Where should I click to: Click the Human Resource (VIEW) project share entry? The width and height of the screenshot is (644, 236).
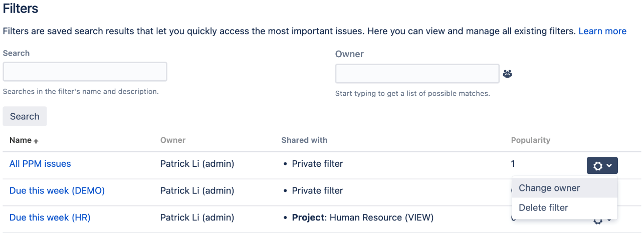pos(363,218)
